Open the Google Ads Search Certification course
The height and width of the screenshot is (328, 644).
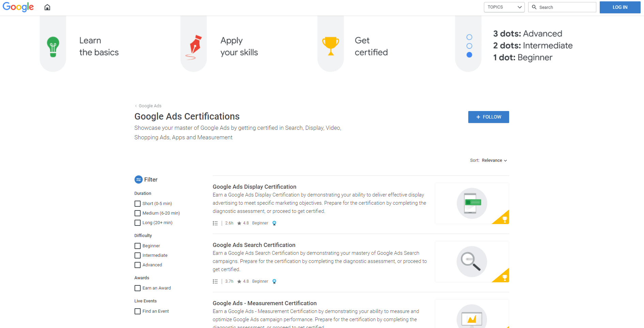(x=254, y=245)
